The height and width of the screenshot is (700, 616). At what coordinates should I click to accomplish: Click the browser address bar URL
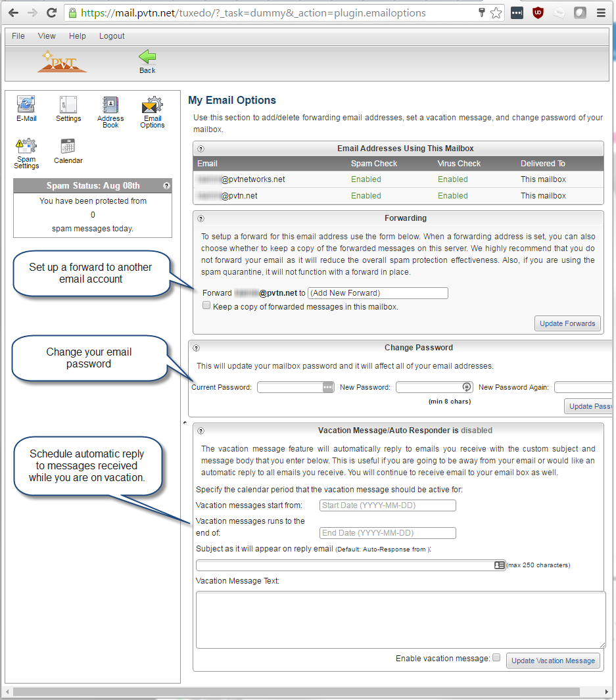point(253,13)
